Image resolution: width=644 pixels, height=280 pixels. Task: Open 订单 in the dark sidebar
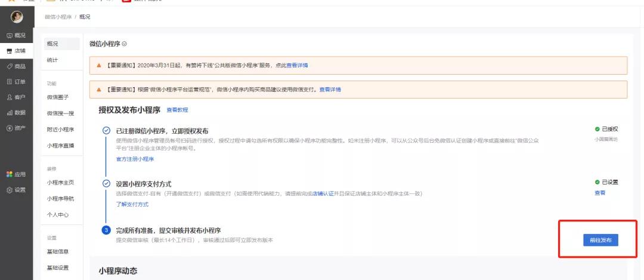(17, 82)
